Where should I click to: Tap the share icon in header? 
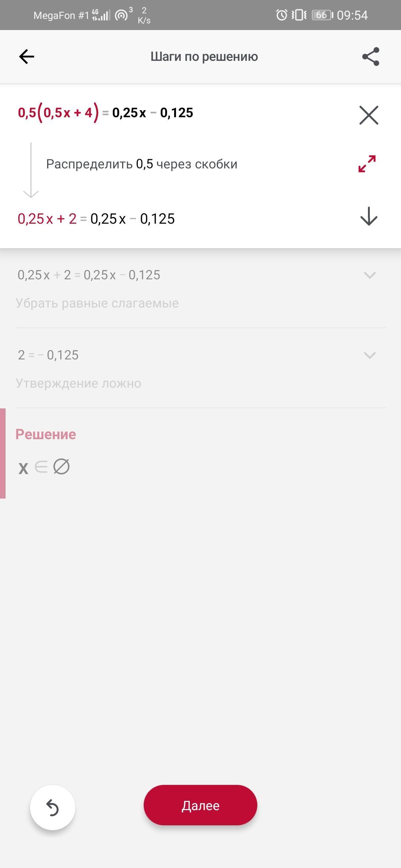pos(371,56)
